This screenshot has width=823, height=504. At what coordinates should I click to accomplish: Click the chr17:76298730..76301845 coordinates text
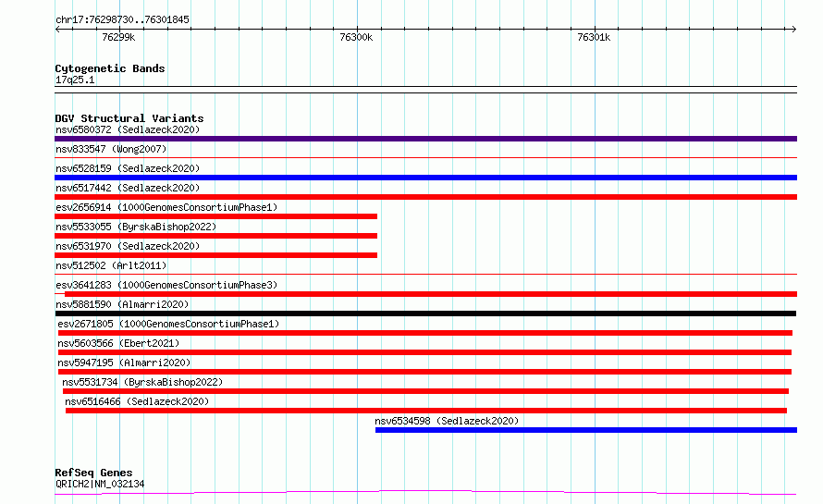coord(122,19)
